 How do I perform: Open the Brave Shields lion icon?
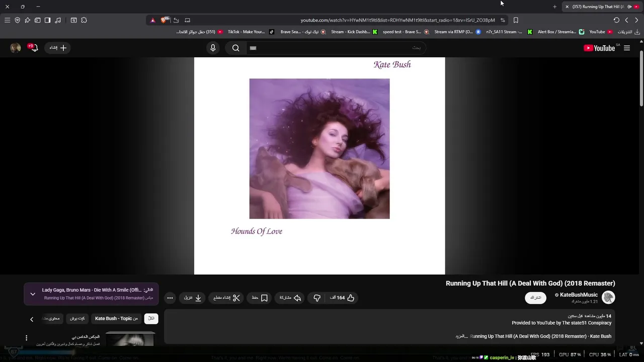(164, 20)
